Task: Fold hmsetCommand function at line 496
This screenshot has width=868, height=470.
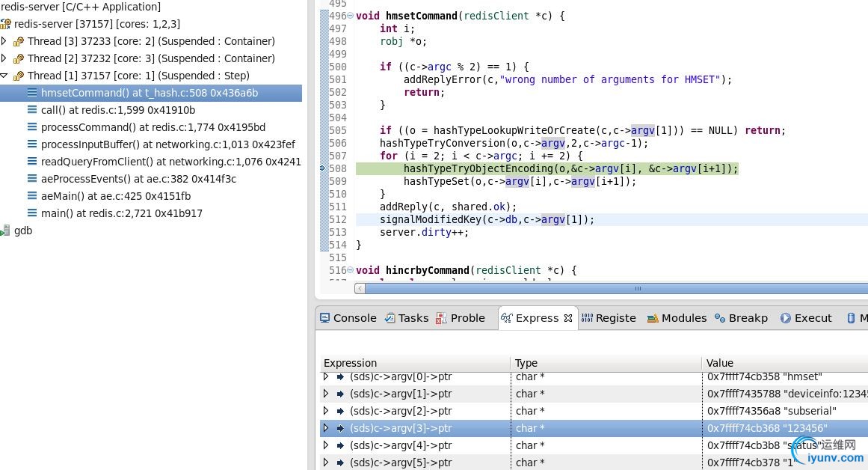Action: pos(350,16)
